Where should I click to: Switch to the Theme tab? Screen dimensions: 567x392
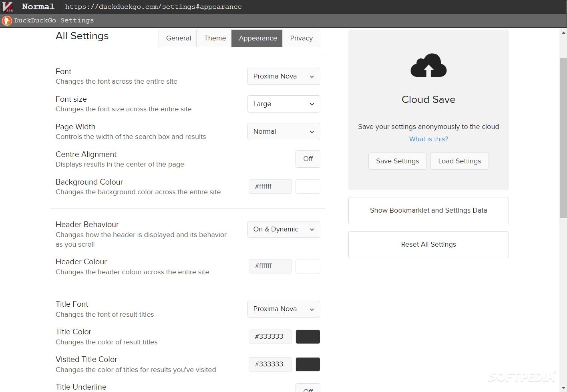[215, 38]
